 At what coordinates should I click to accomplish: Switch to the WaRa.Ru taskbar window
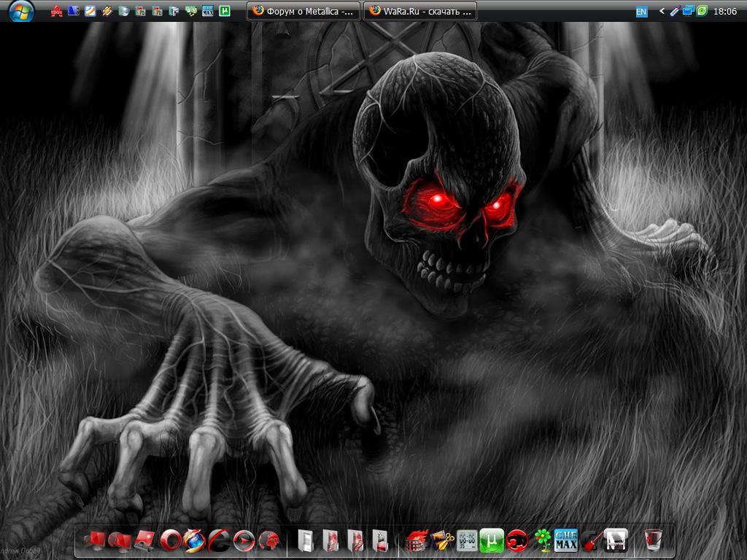coord(420,11)
